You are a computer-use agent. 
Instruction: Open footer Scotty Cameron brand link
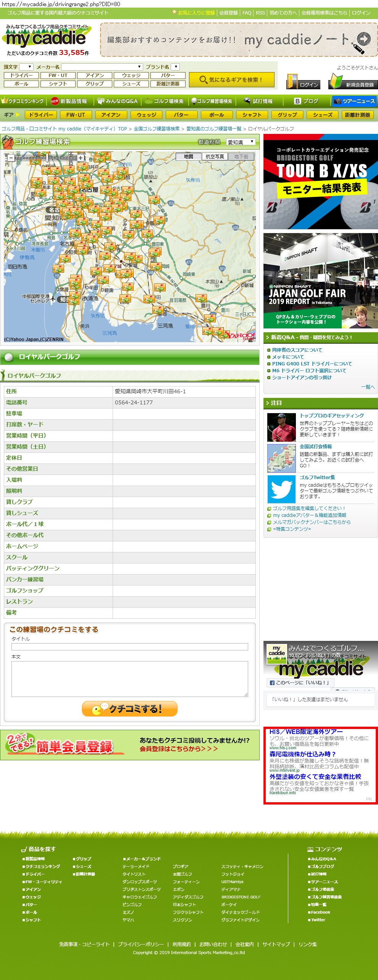coord(242,866)
